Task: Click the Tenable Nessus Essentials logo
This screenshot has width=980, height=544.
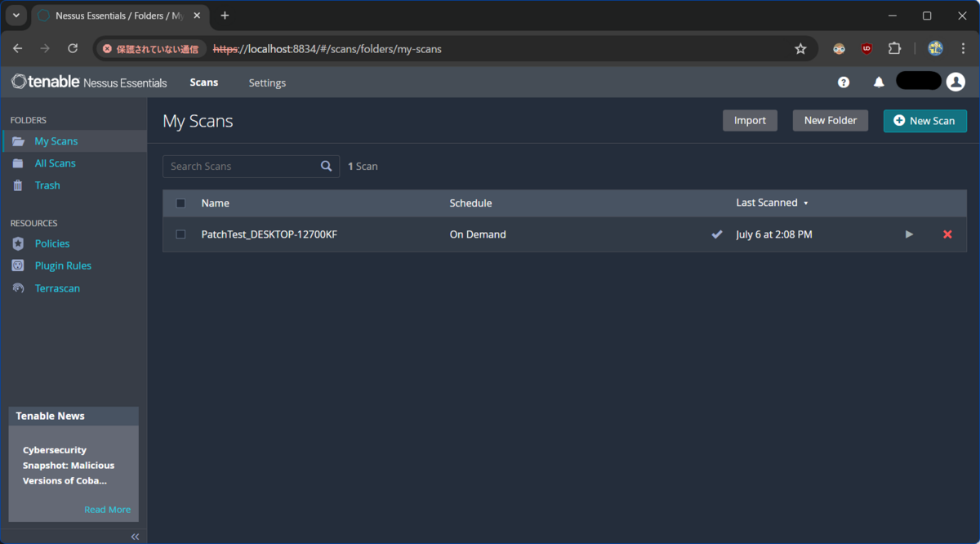Action: coord(89,82)
